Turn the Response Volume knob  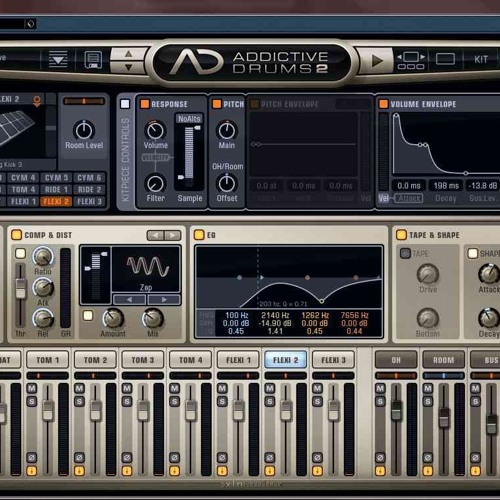(x=155, y=130)
